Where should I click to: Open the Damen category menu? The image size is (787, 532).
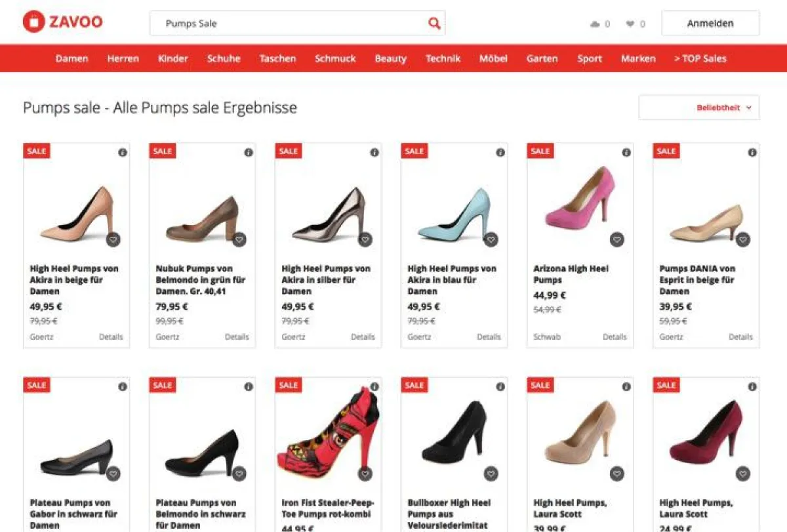coord(71,58)
